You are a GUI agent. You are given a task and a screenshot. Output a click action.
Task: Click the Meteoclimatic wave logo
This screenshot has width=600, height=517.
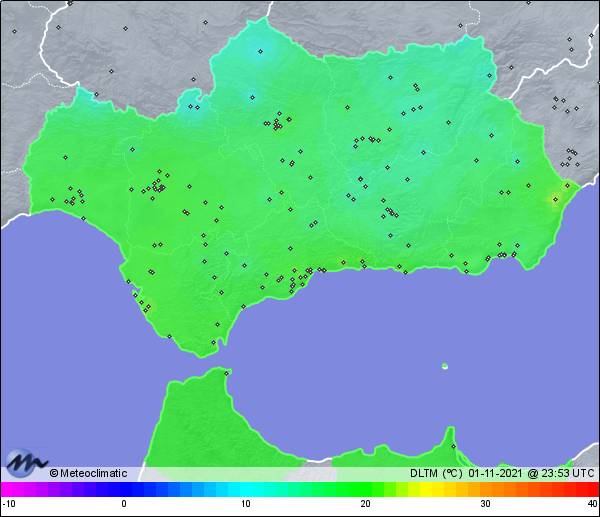[26, 463]
